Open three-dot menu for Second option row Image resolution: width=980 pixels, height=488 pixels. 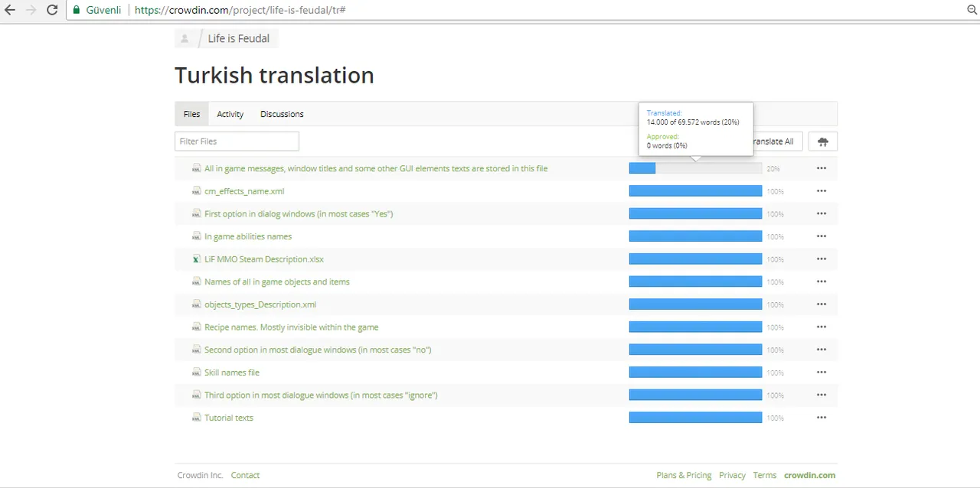coord(822,350)
